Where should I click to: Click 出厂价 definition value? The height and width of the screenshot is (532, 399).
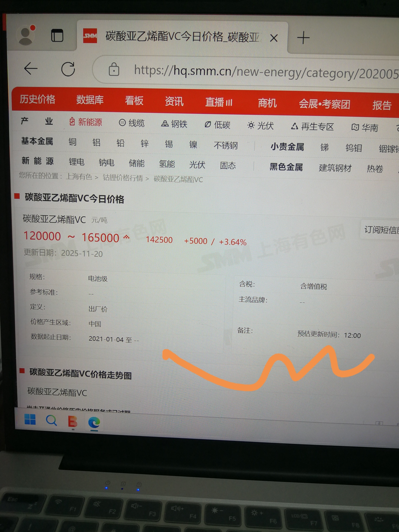98,309
